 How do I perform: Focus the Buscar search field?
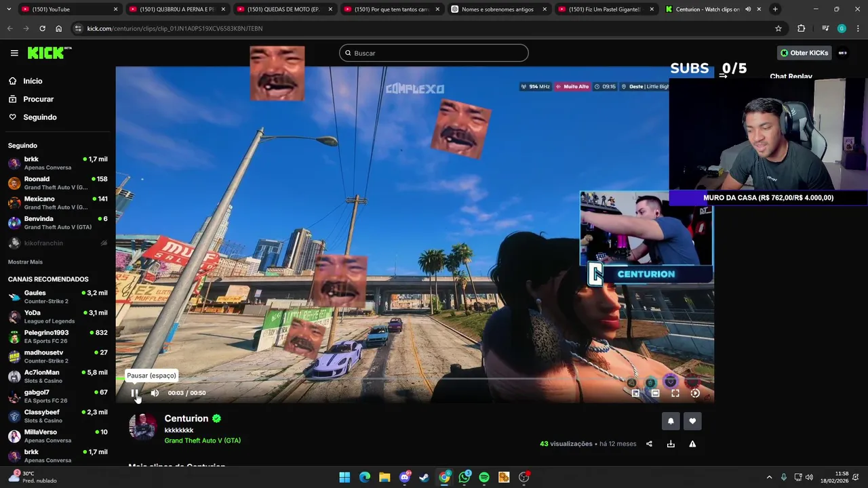433,53
